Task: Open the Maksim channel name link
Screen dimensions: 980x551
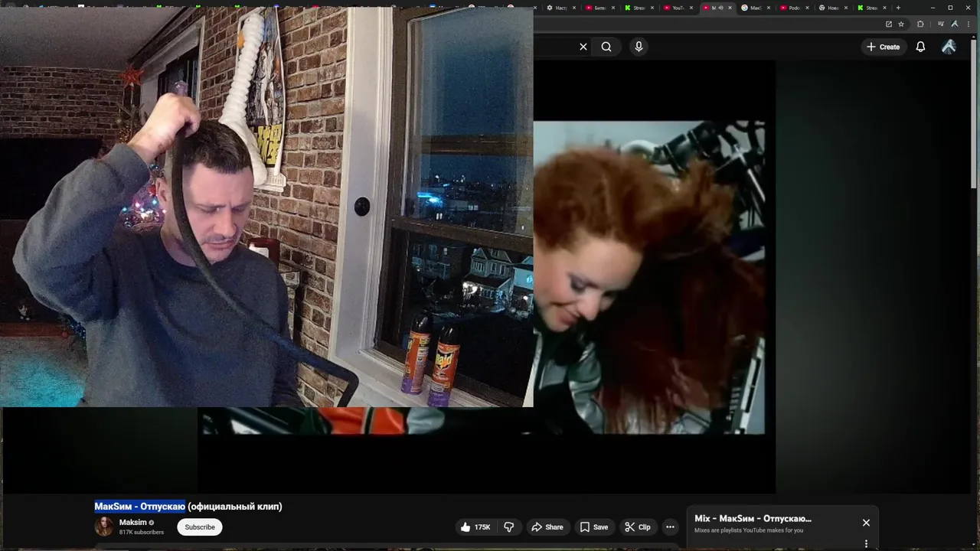Action: tap(133, 523)
